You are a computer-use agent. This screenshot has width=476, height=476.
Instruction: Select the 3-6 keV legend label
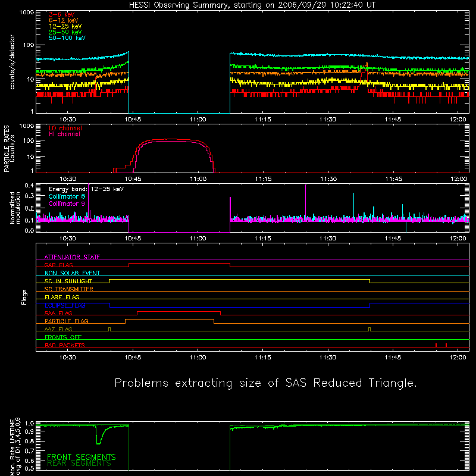coord(62,14)
